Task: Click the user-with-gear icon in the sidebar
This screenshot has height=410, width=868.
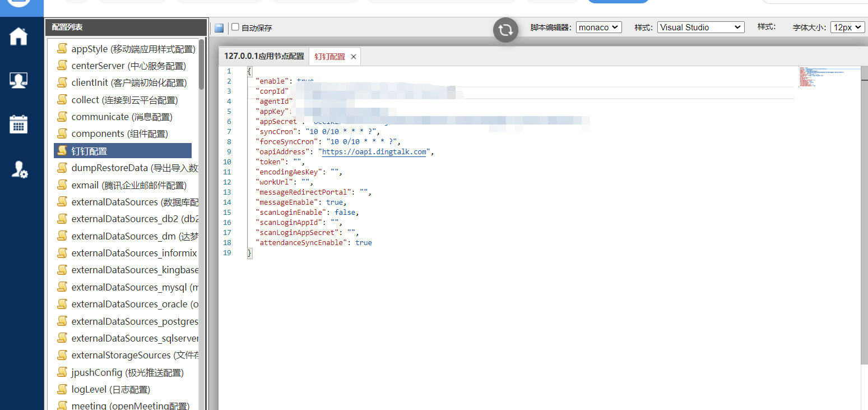Action: pos(20,169)
